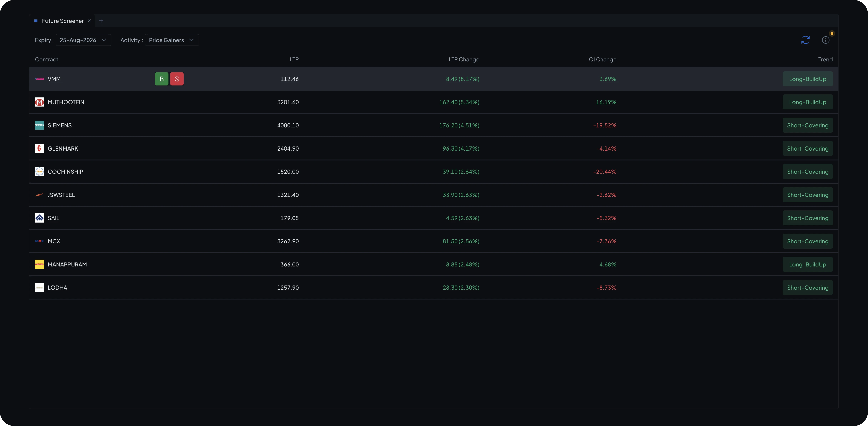The width and height of the screenshot is (868, 426).
Task: Select the MUTHOOTFIN contract name
Action: click(x=66, y=102)
